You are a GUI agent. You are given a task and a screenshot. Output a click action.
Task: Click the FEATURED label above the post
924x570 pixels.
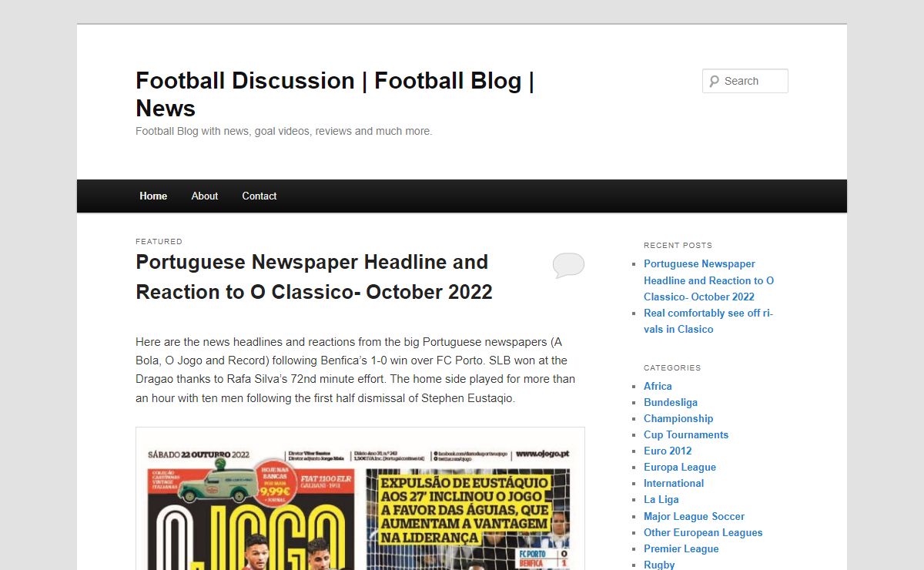(x=159, y=241)
